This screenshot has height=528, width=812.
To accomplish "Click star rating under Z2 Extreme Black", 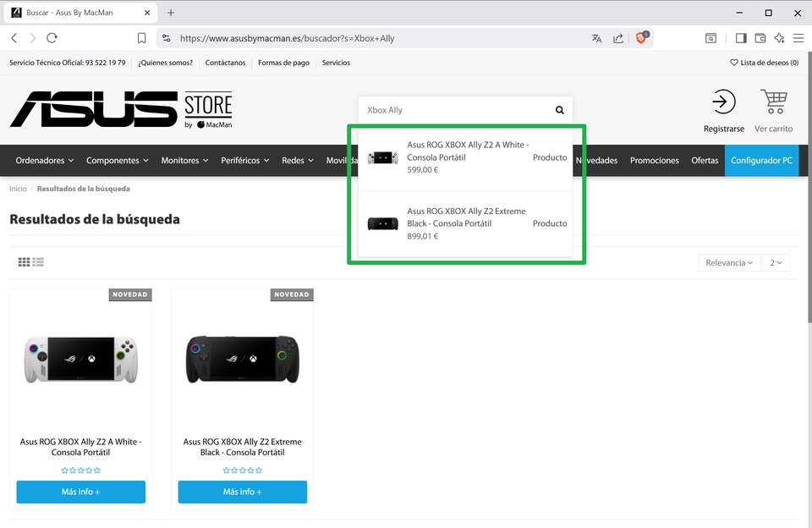I will click(x=243, y=470).
